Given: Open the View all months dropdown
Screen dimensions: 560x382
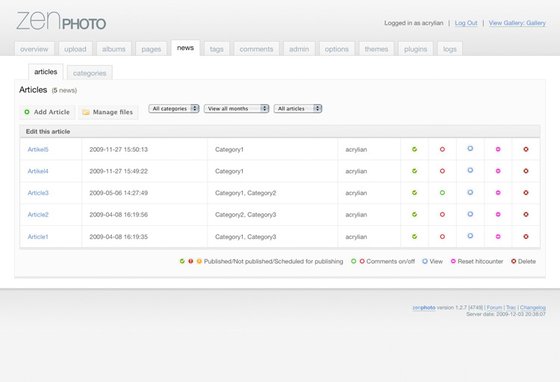Looking at the screenshot, I should coord(236,109).
